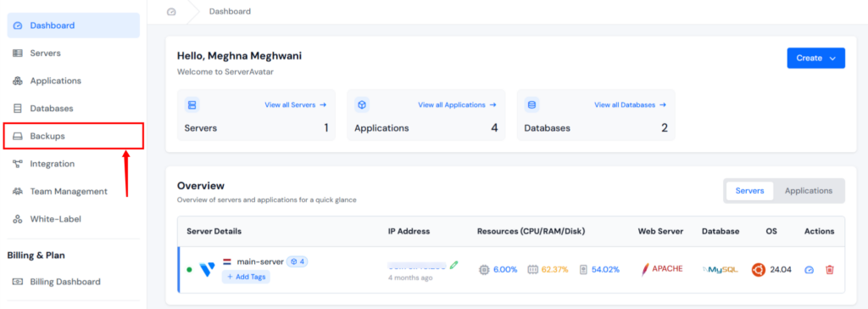Screen dimensions: 868x309
Task: Click the Backups drive icon in sidebar
Action: [18, 136]
